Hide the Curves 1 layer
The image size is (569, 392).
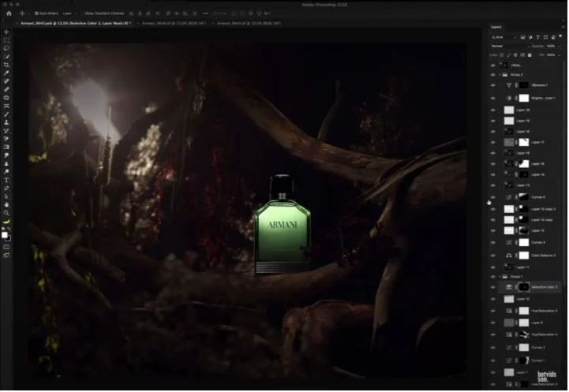click(x=493, y=360)
